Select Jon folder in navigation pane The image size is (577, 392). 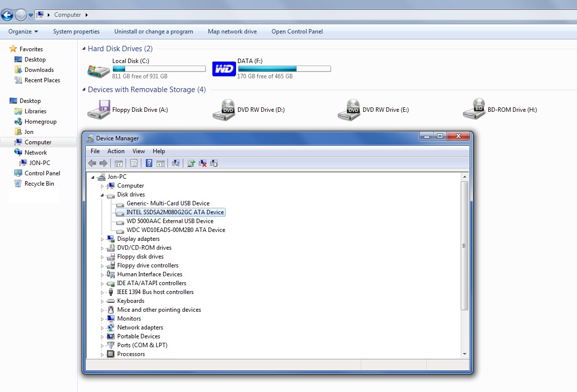[x=24, y=131]
